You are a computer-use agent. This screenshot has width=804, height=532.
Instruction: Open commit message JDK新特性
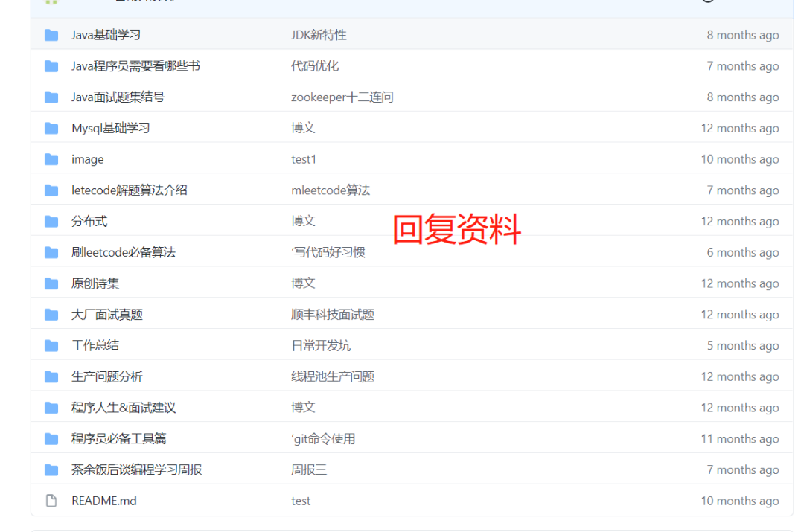319,35
